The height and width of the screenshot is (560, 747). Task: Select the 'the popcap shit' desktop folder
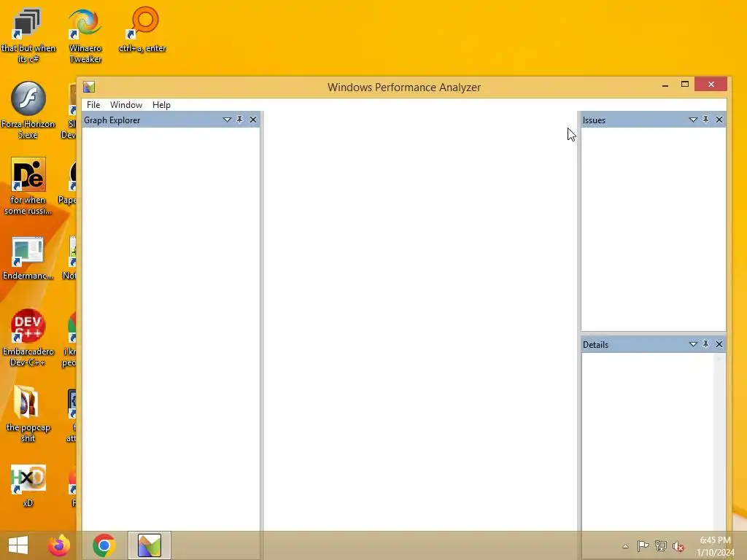28,414
